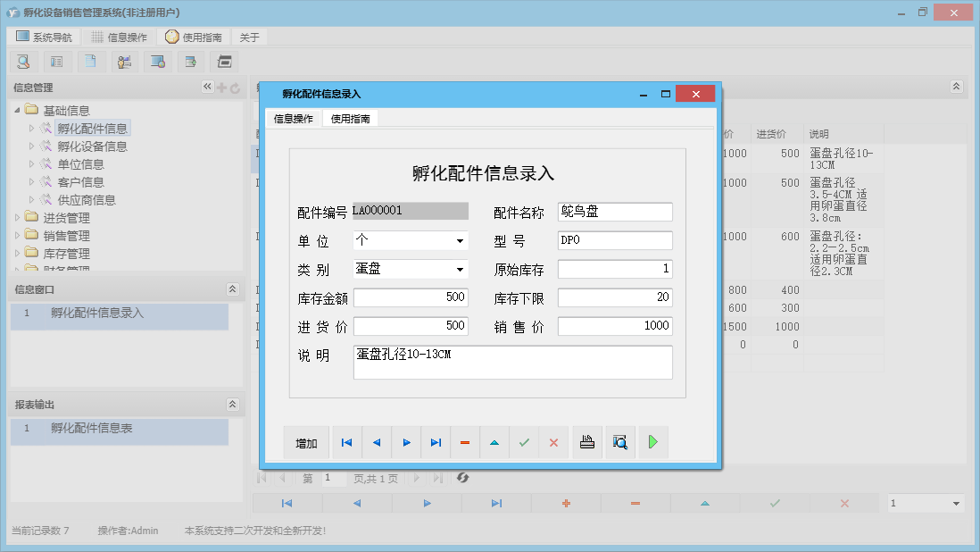Go to last record in dialog toolbar
Viewport: 980px width, 552px height.
click(x=436, y=443)
